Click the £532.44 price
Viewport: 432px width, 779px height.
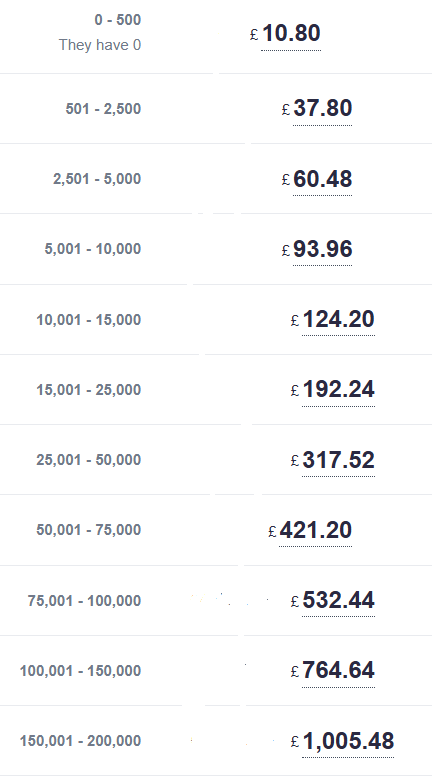(333, 600)
